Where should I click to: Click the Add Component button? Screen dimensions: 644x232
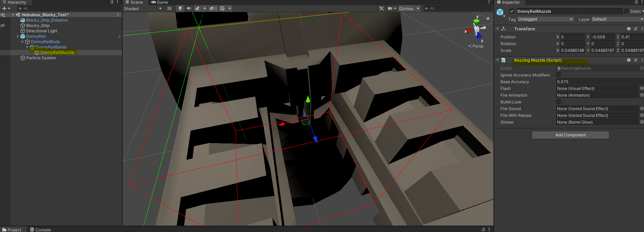click(570, 135)
